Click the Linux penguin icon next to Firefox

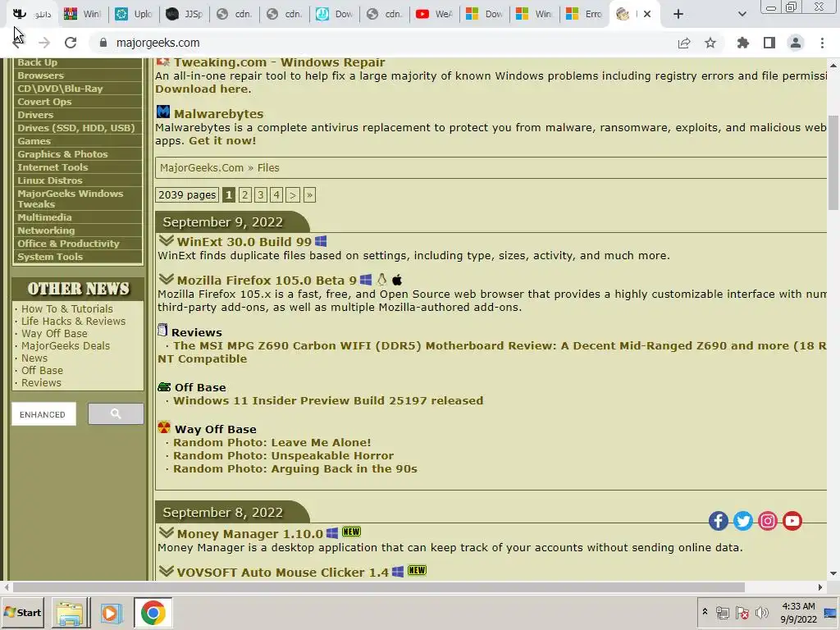pos(381,280)
